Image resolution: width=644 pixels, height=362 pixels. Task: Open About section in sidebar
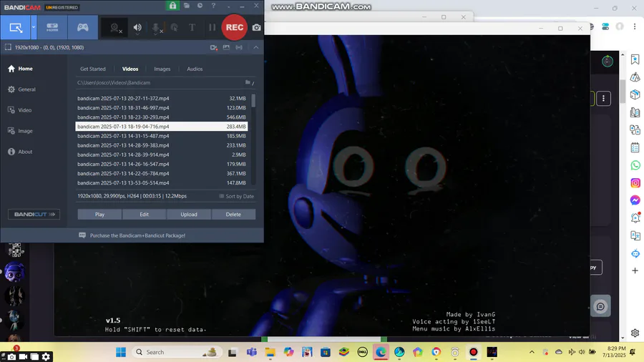point(20,152)
